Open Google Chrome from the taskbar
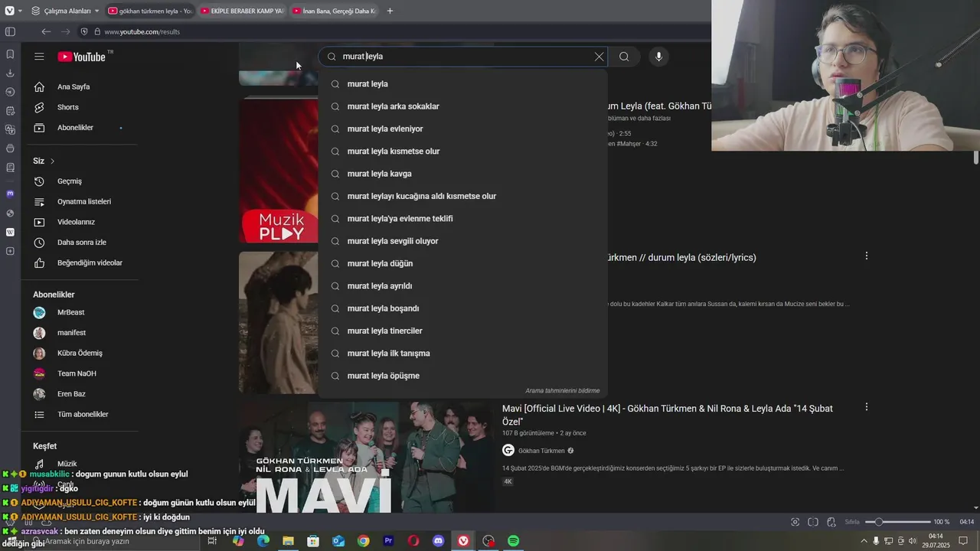The height and width of the screenshot is (551, 980). [x=363, y=541]
